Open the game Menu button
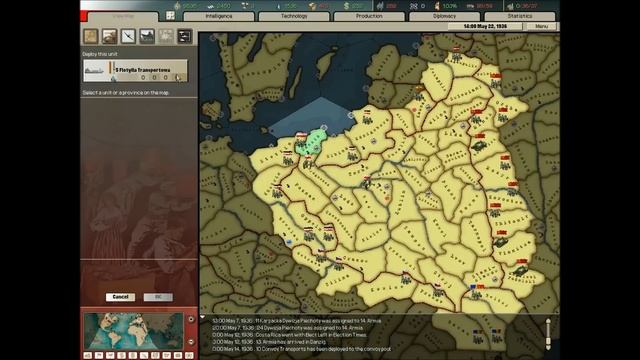The image size is (640, 360). 541,26
